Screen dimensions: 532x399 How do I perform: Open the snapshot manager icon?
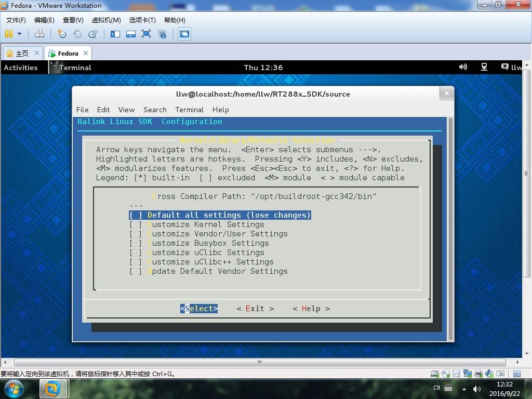[x=92, y=34]
